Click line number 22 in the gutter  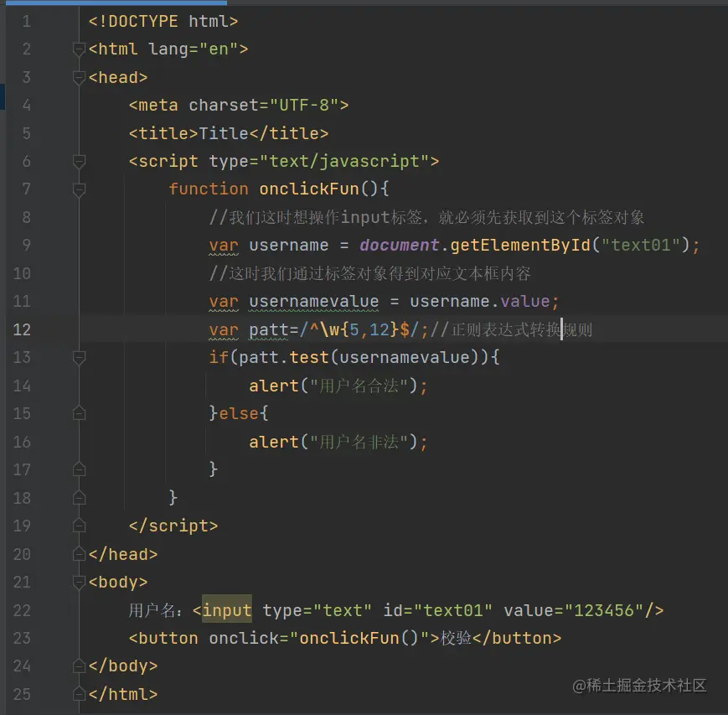[22, 610]
